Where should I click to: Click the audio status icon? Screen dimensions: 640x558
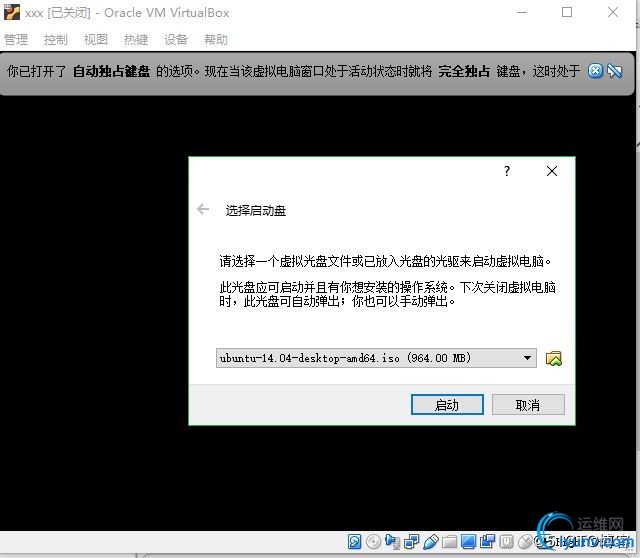(x=393, y=542)
